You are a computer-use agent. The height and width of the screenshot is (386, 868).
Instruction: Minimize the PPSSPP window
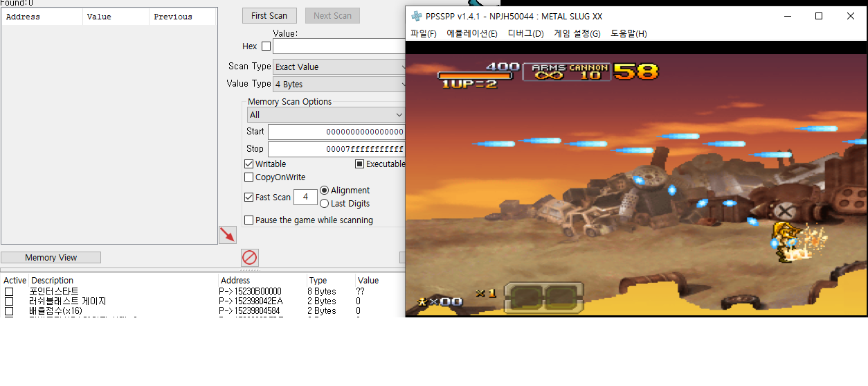tap(787, 16)
